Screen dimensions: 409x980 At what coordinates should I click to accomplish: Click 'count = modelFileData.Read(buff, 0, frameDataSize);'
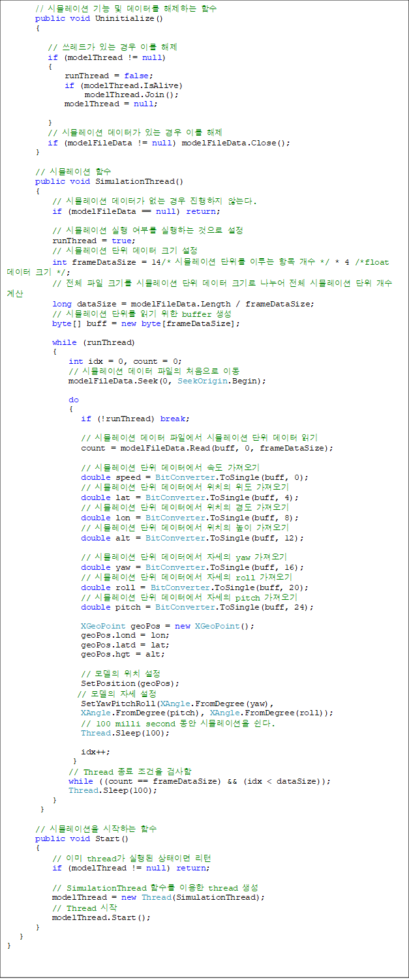(x=207, y=448)
